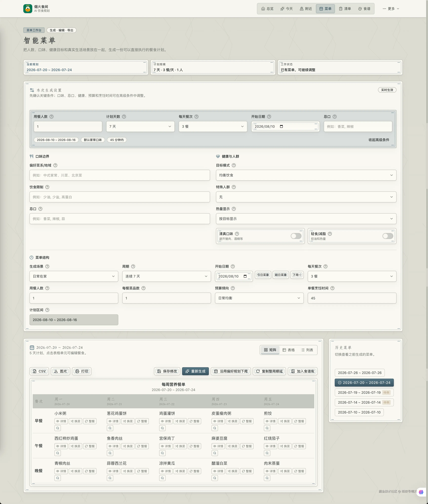Click help icon beside 热量显示
Viewport: 428px width, 504px height.
pyautogui.click(x=234, y=209)
